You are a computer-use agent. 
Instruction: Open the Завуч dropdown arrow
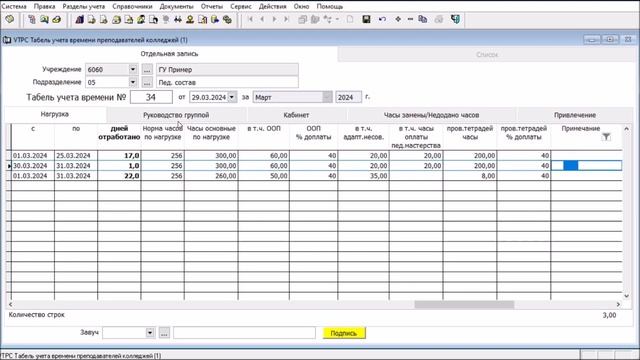150,333
